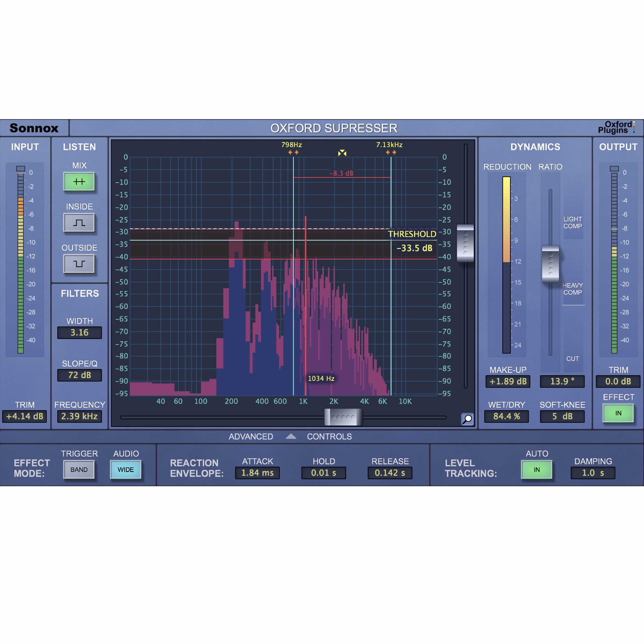Click the DAMPING field 1.0 s
644x644 pixels.
coord(593,473)
